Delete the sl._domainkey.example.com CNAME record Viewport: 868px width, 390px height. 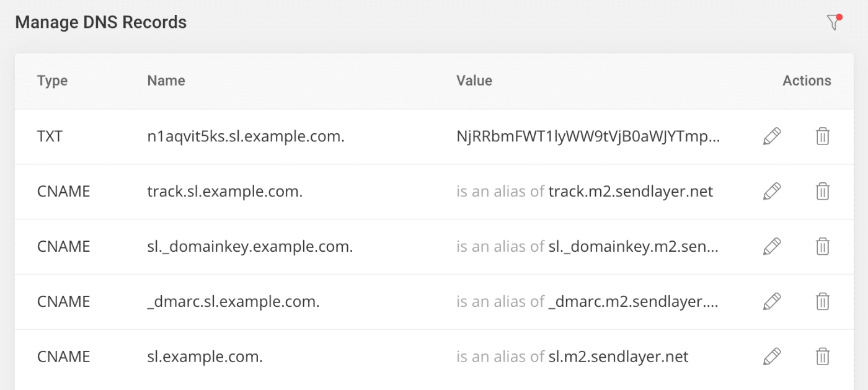[x=823, y=246]
